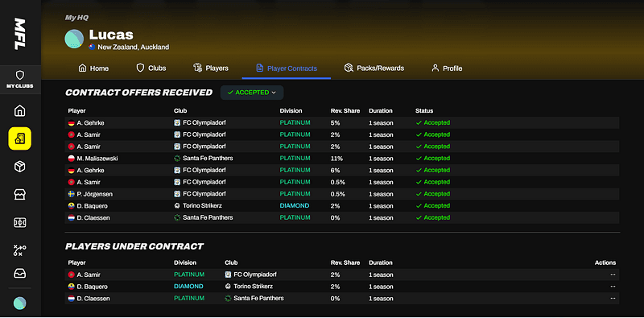
Task: Select the yellow highlighted HQ building icon
Action: pos(19,138)
